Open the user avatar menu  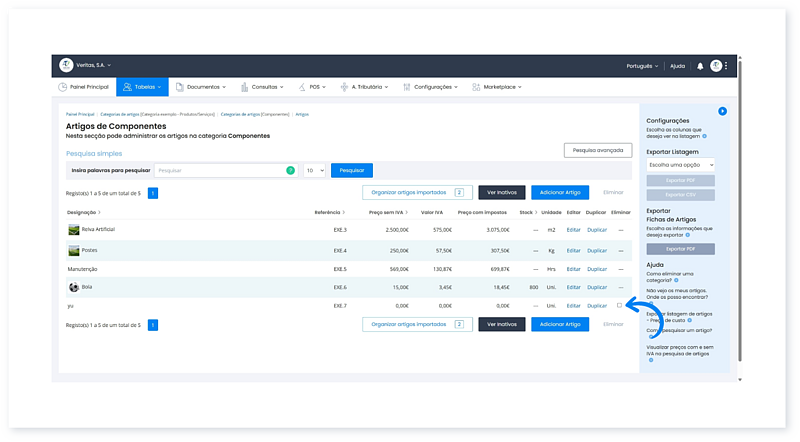coord(716,66)
